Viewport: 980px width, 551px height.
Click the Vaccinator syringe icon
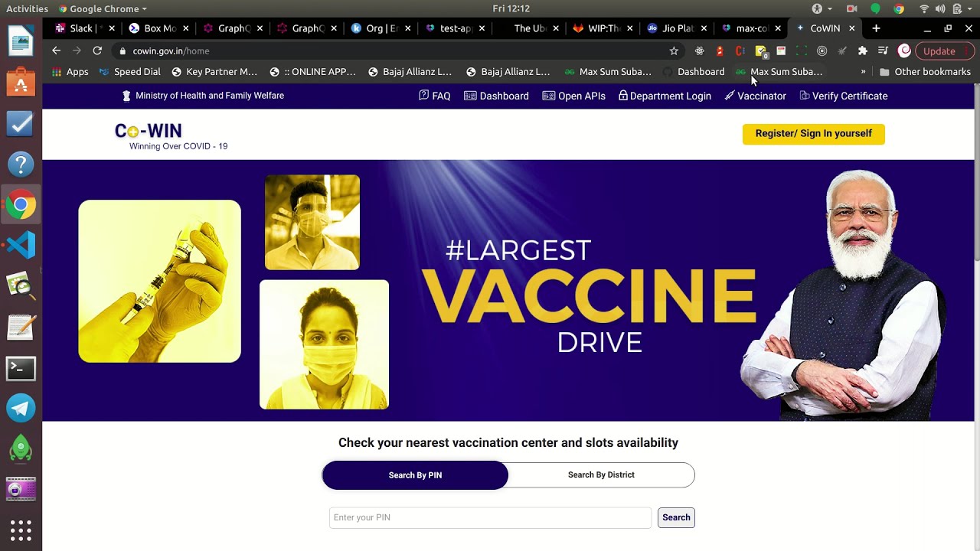(x=730, y=96)
